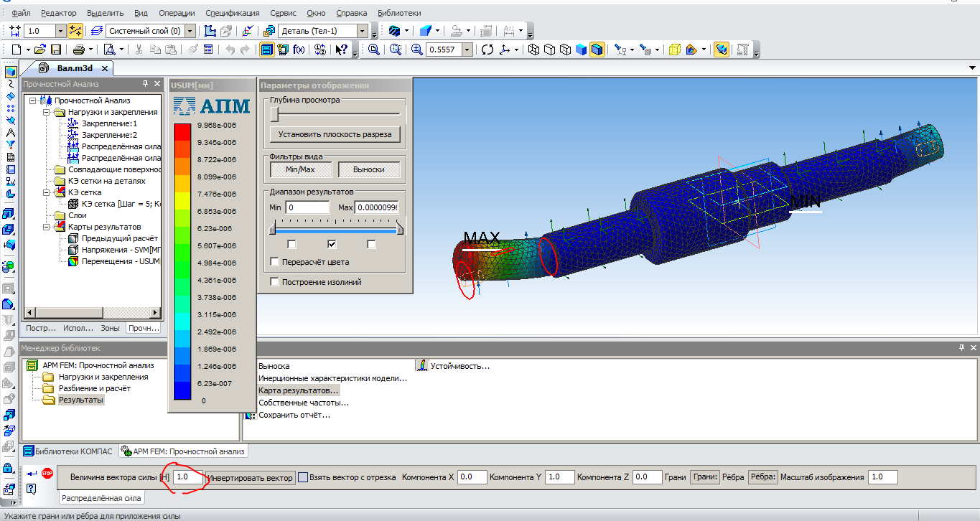Switch to the Зоны panel tab

point(111,328)
